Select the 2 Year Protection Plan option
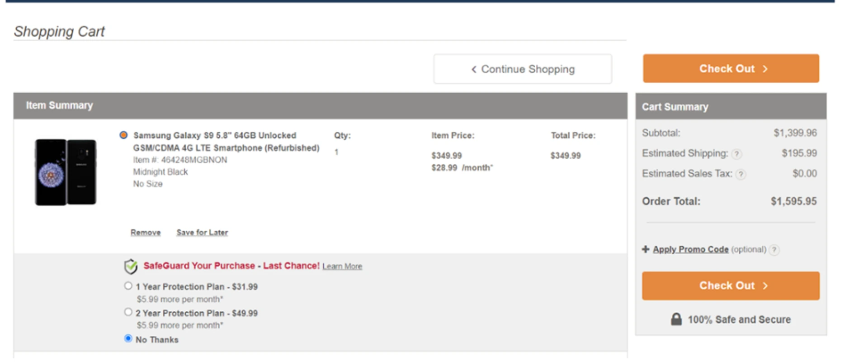This screenshot has height=362, width=868. [x=128, y=312]
